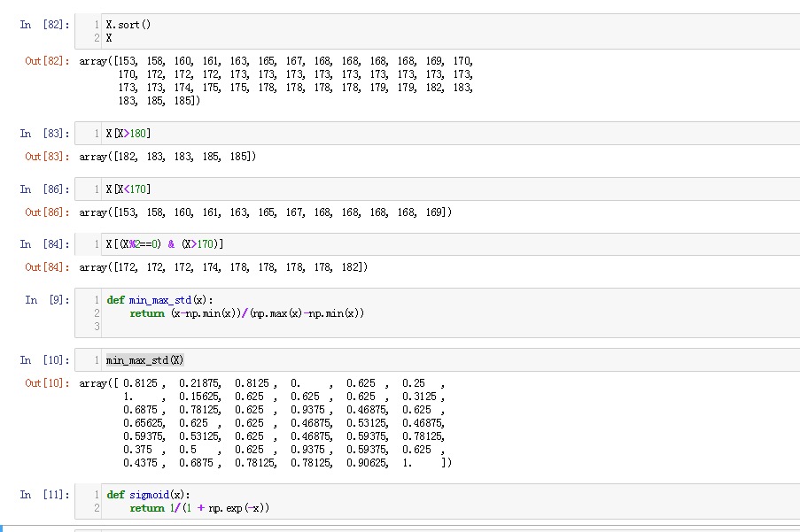Focus the sigmoid function definition cell
This screenshot has width=800, height=532.
(x=443, y=501)
